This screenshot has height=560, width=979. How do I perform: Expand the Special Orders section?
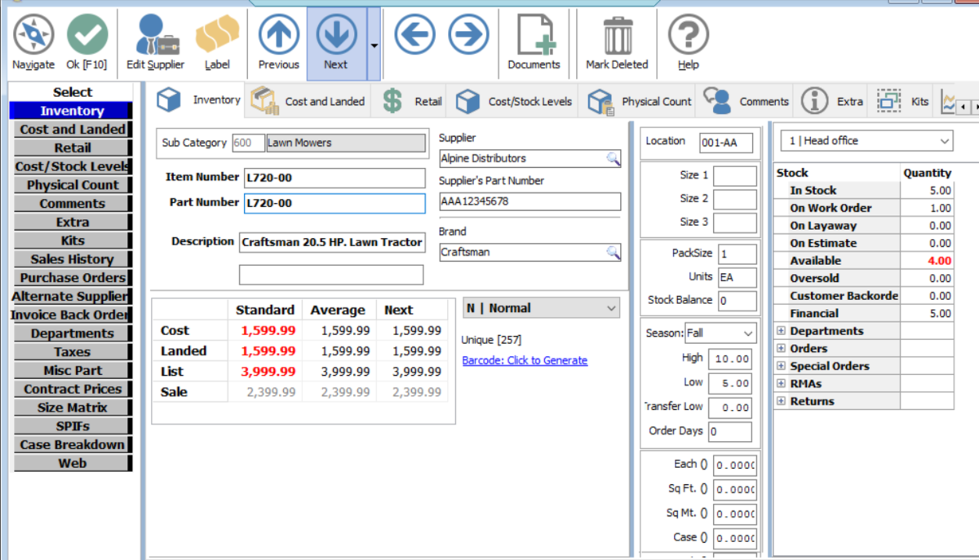click(781, 366)
